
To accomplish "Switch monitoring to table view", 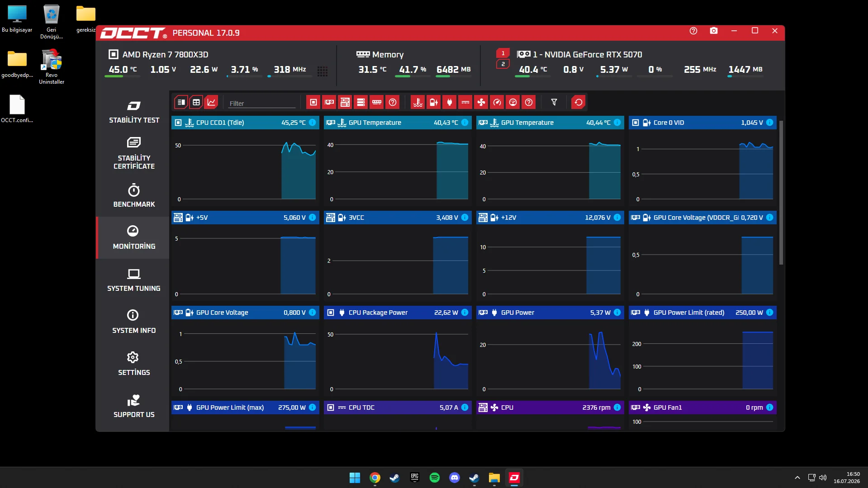I will click(196, 102).
